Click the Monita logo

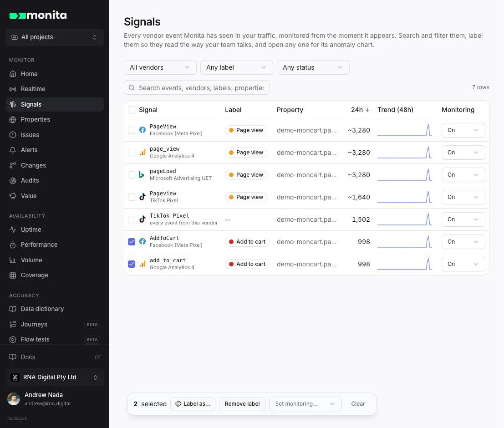(38, 15)
